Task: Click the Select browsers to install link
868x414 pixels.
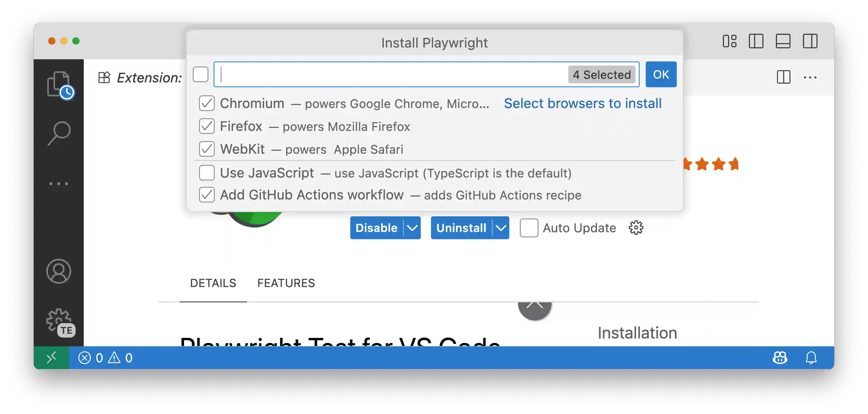Action: point(582,103)
